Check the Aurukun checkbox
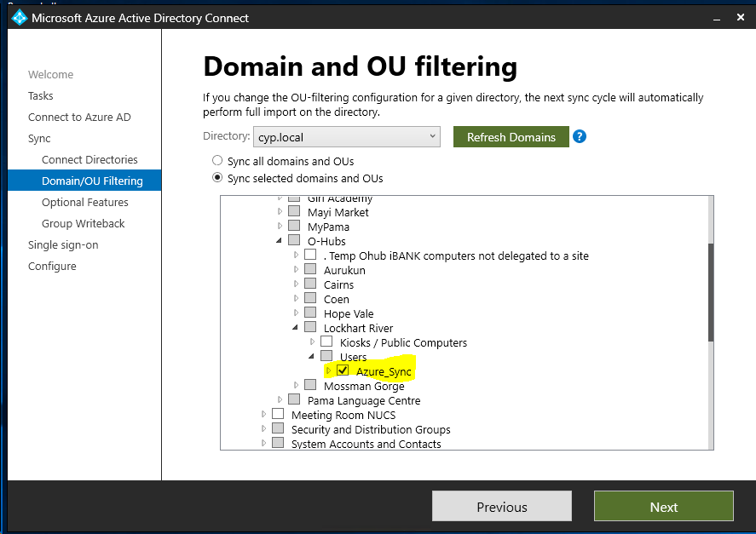Viewport: 756px width, 534px height. 310,269
